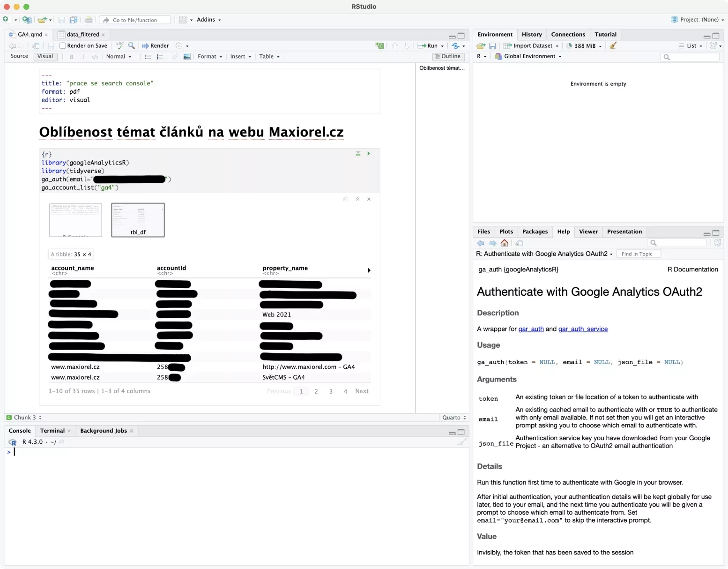Image resolution: width=728 pixels, height=569 pixels.
Task: Toggle bold formatting
Action: point(71,57)
